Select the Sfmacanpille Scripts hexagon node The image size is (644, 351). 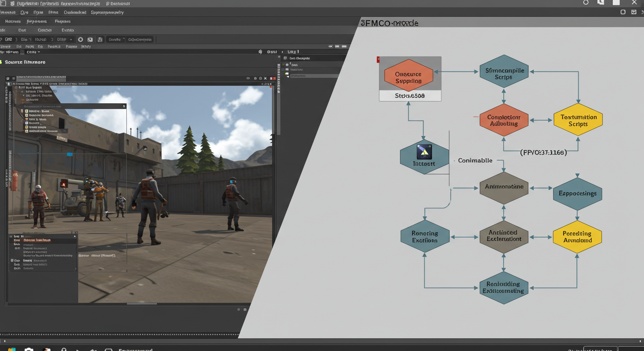coord(504,71)
